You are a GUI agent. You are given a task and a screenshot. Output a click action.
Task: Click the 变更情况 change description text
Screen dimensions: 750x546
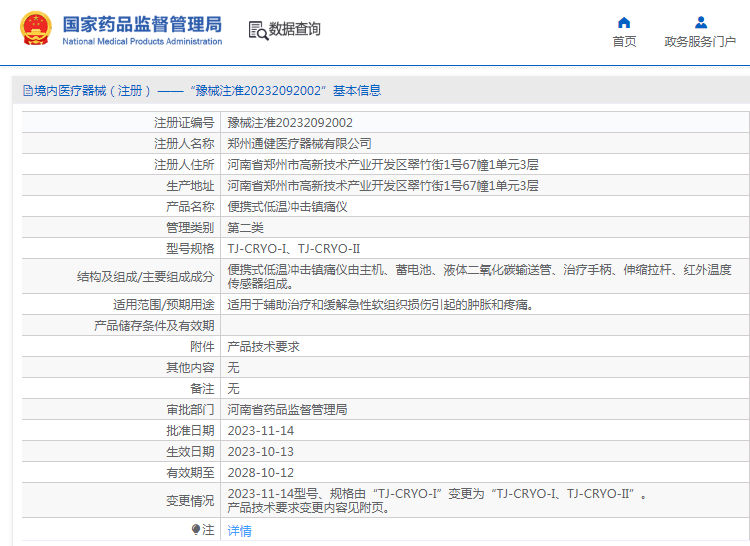(x=437, y=501)
